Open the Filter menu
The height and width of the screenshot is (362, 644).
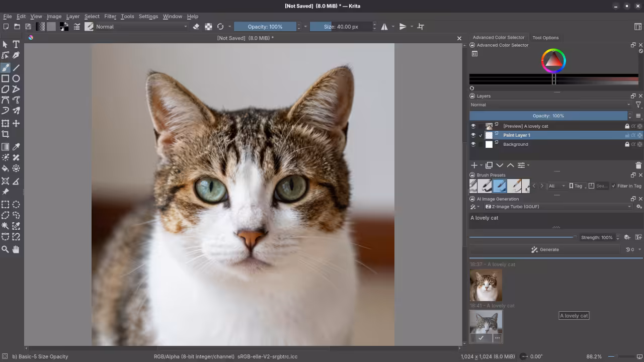coord(110,16)
